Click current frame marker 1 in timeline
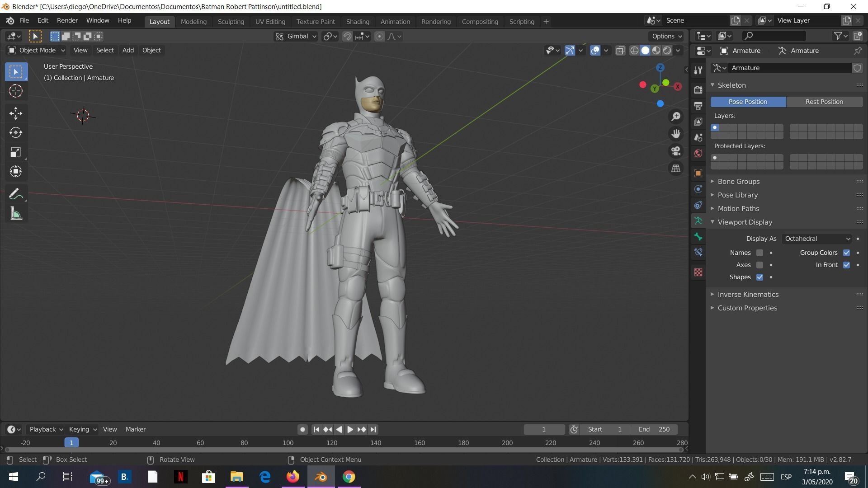 [71, 443]
